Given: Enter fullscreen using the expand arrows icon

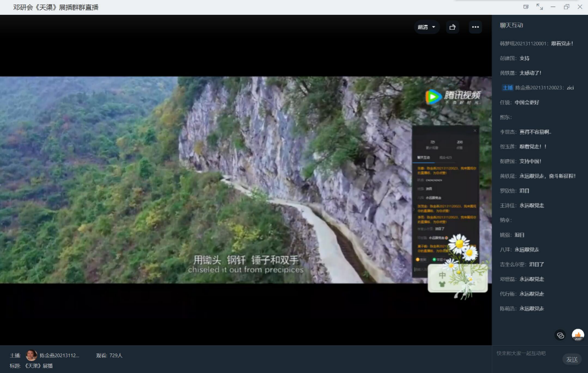Looking at the screenshot, I should pos(539,7).
